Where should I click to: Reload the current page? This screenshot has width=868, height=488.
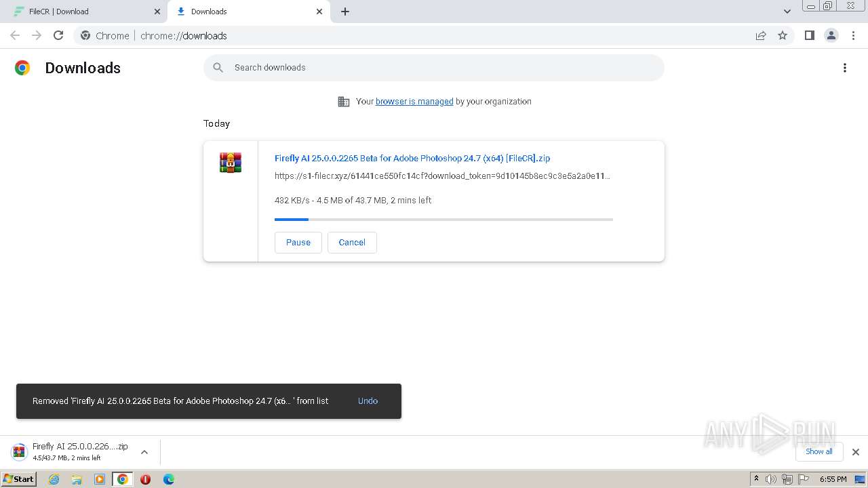tap(58, 36)
